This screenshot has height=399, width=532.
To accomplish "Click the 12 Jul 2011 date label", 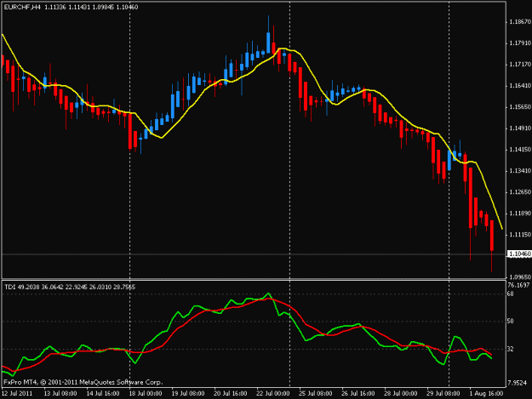I will click(17, 394).
